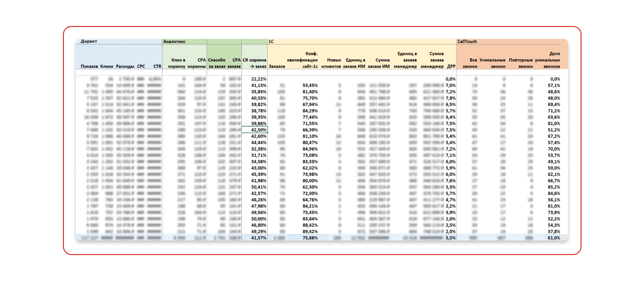Click the unique calls share 37,8%
The image size is (644, 281).
555,231
